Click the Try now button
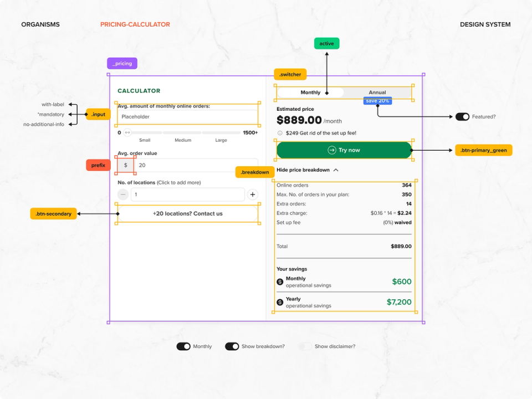 [x=344, y=150]
